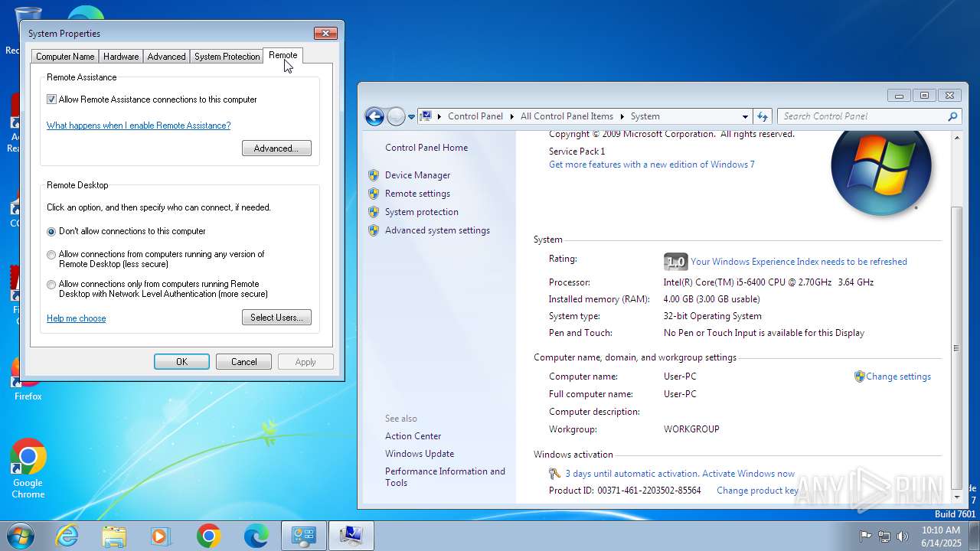Open recent pages dropdown next to navigation arrows
This screenshot has width=980, height=551.
pyautogui.click(x=411, y=117)
